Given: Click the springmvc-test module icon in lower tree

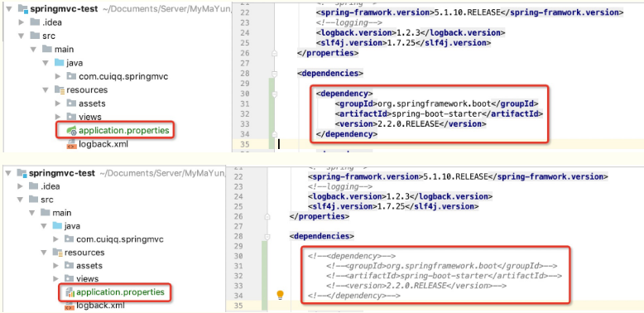Looking at the screenshot, I should 21,173.
